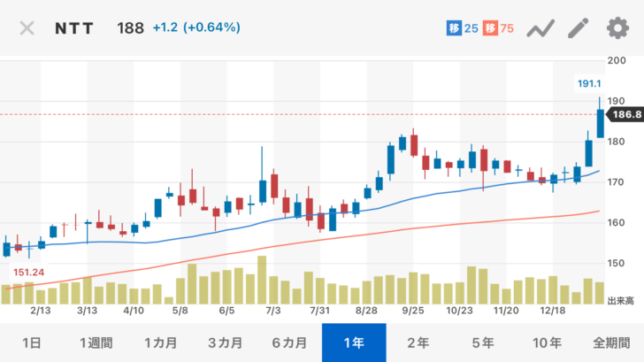Select the 3カ月 range tab
This screenshot has height=362, width=644.
click(226, 343)
